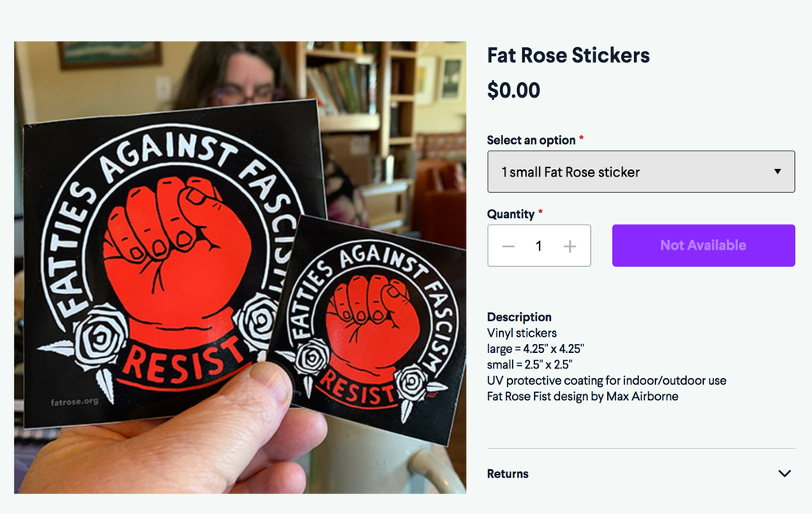
Task: Click the "Fat Rose Stickers" product title
Action: click(568, 55)
